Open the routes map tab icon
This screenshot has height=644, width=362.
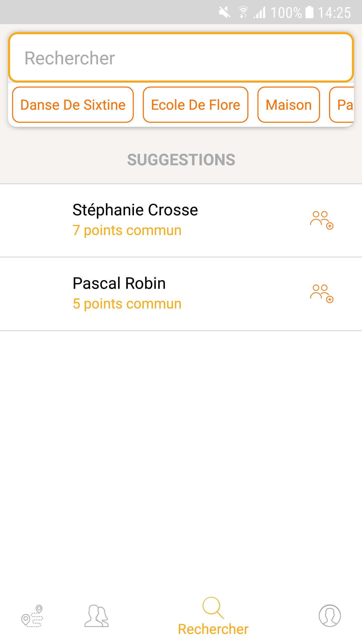pos(32,616)
